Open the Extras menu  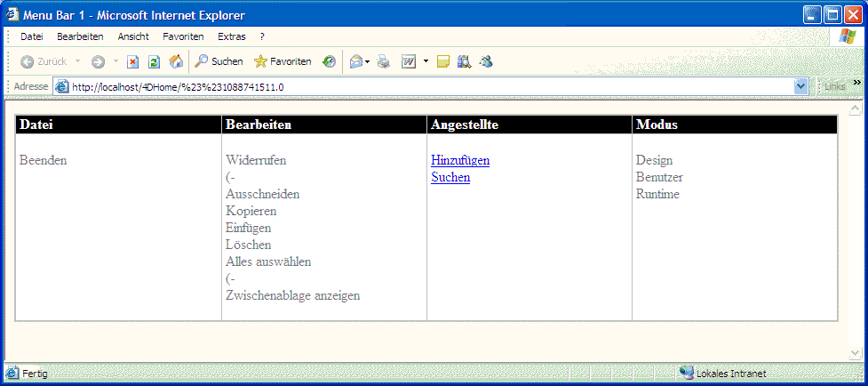(232, 36)
